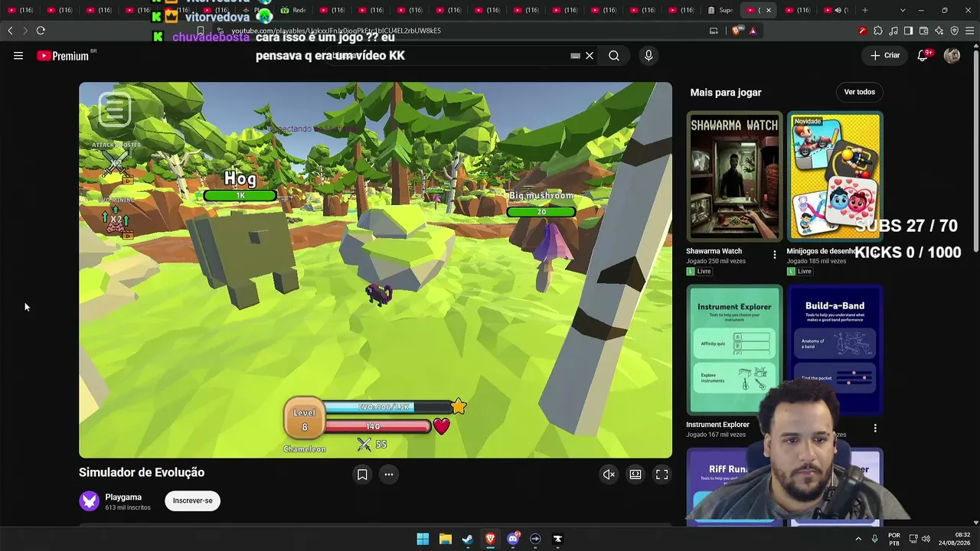
Task: Open the Playgama channel name link
Action: [123, 497]
